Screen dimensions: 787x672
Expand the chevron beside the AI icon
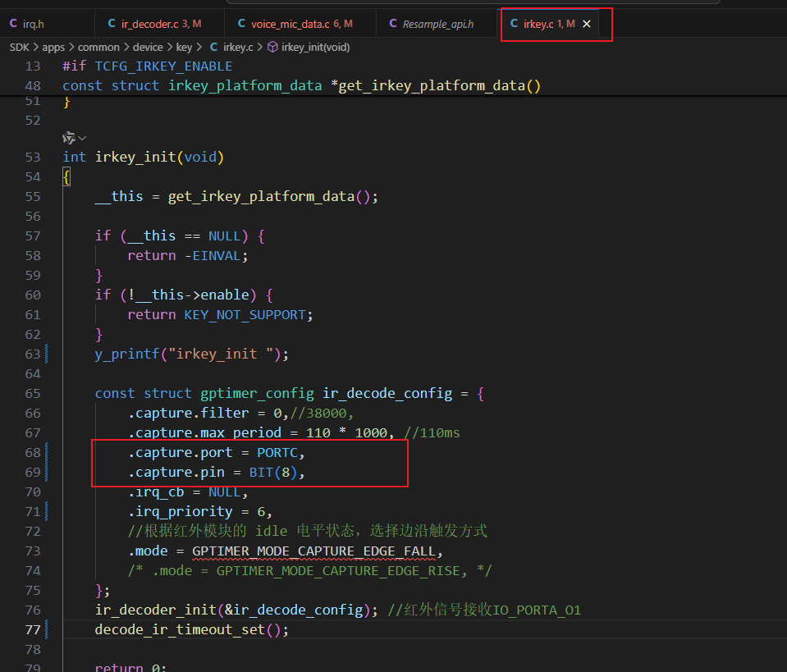(82, 138)
